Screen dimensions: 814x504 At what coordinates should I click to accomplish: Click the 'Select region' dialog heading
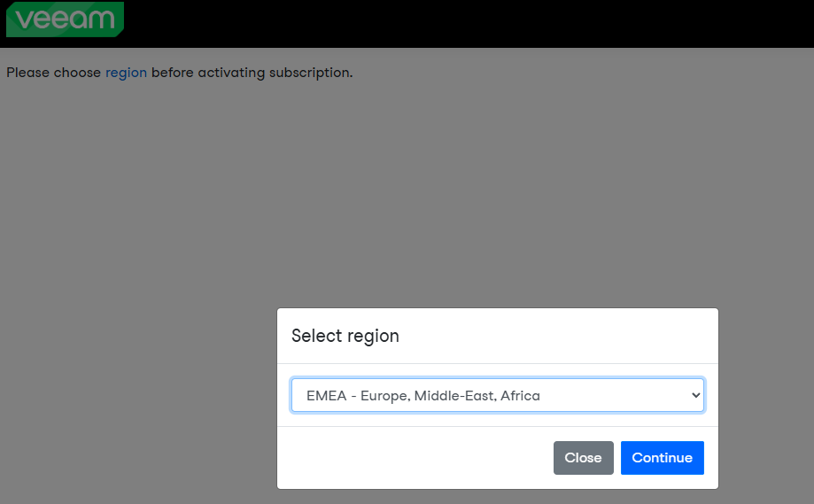pyautogui.click(x=345, y=336)
